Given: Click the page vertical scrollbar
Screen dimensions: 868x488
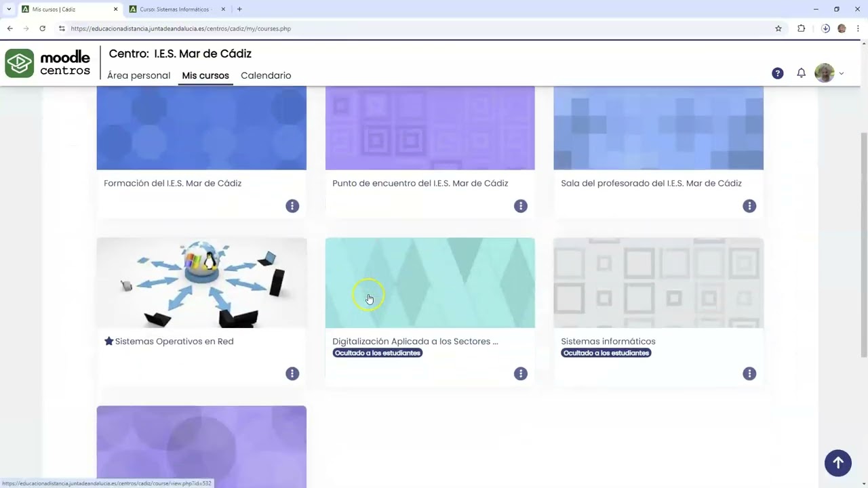Looking at the screenshot, I should point(863,244).
